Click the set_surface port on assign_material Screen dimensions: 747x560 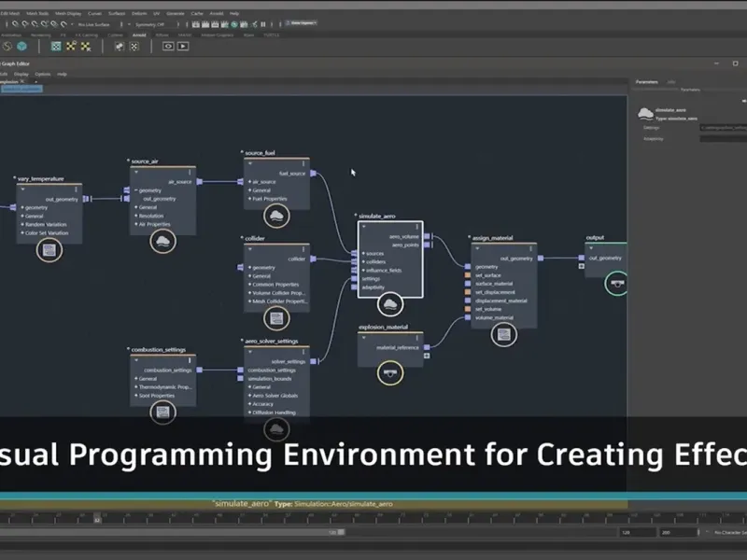point(468,275)
